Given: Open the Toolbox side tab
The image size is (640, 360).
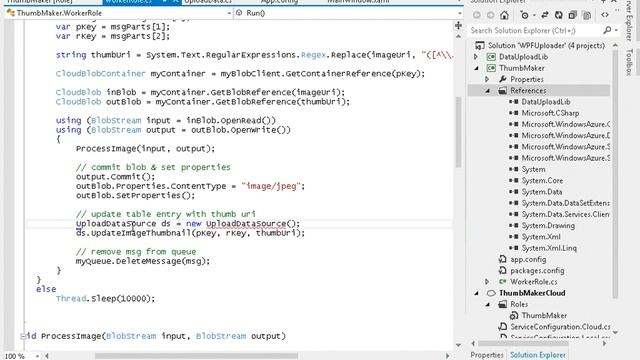Looking at the screenshot, I should pyautogui.click(x=629, y=62).
